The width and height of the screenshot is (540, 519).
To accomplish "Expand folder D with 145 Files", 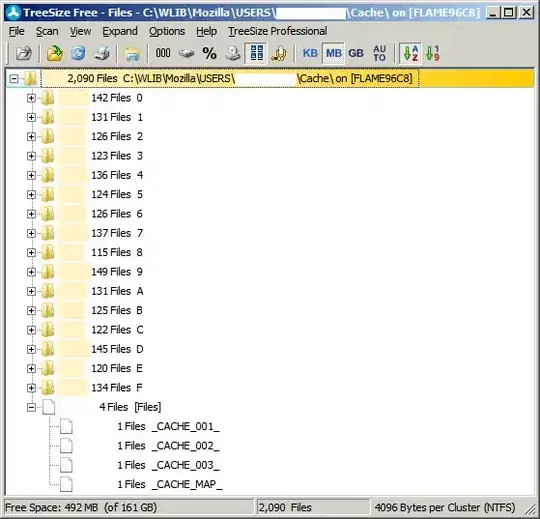I will [x=31, y=349].
